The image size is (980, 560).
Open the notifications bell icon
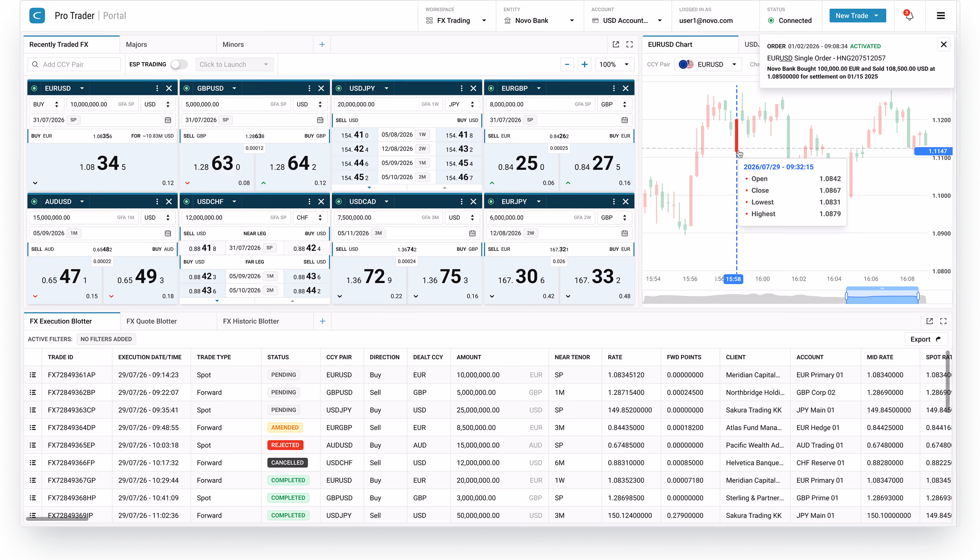coord(909,16)
